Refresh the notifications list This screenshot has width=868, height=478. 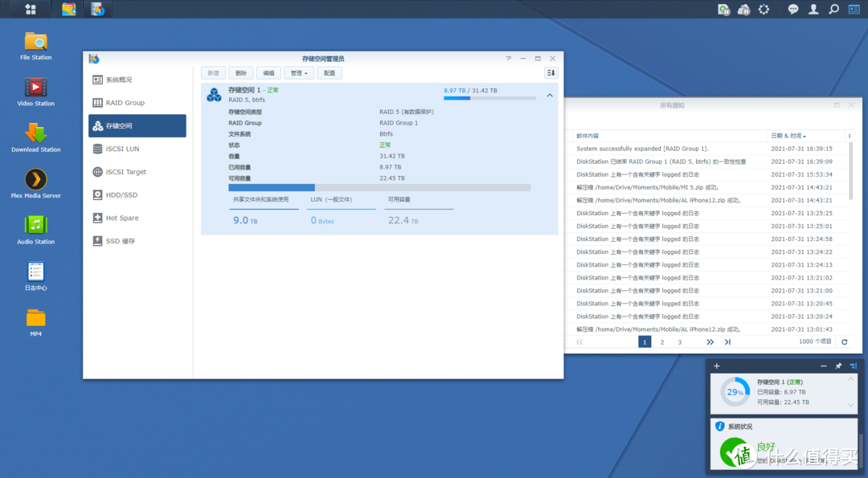pyautogui.click(x=844, y=342)
